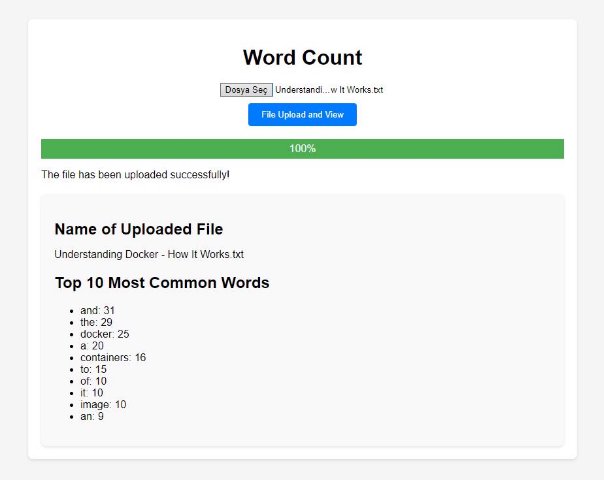604x480 pixels.
Task: Choose the 'image: 10' word entry
Action: click(x=104, y=404)
